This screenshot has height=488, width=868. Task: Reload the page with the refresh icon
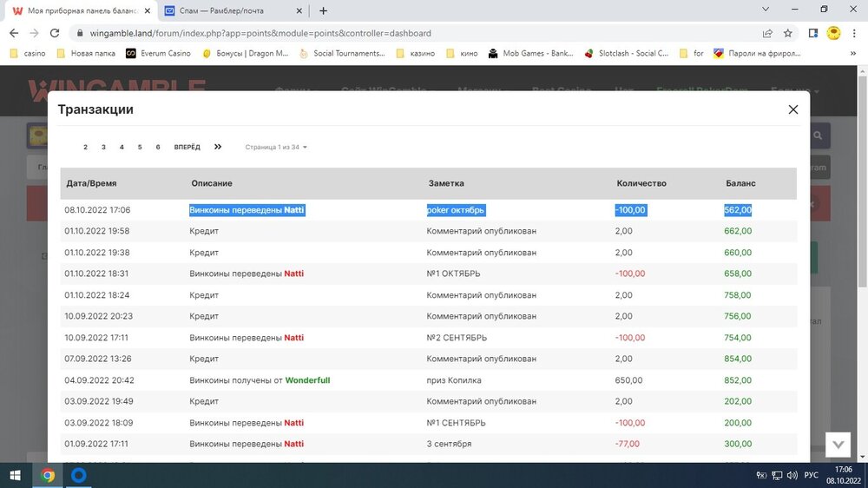[55, 33]
